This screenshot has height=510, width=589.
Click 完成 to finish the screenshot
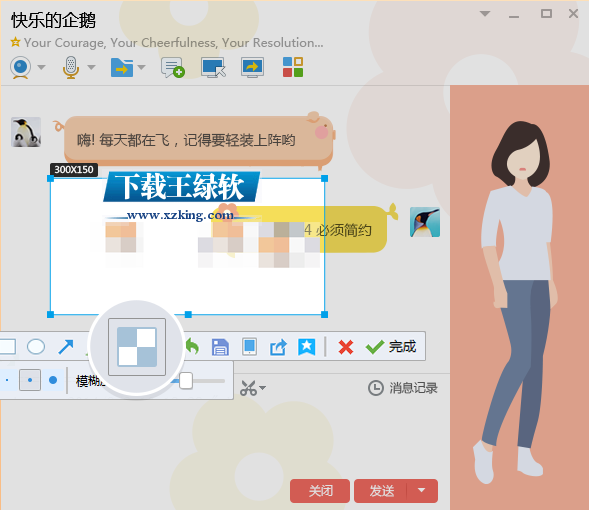pos(391,347)
